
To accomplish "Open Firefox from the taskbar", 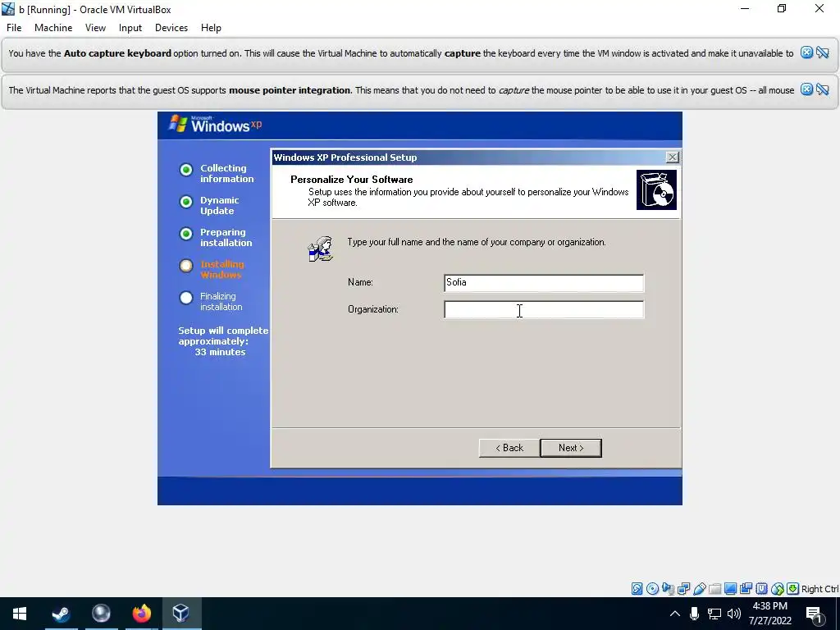I will (141, 614).
